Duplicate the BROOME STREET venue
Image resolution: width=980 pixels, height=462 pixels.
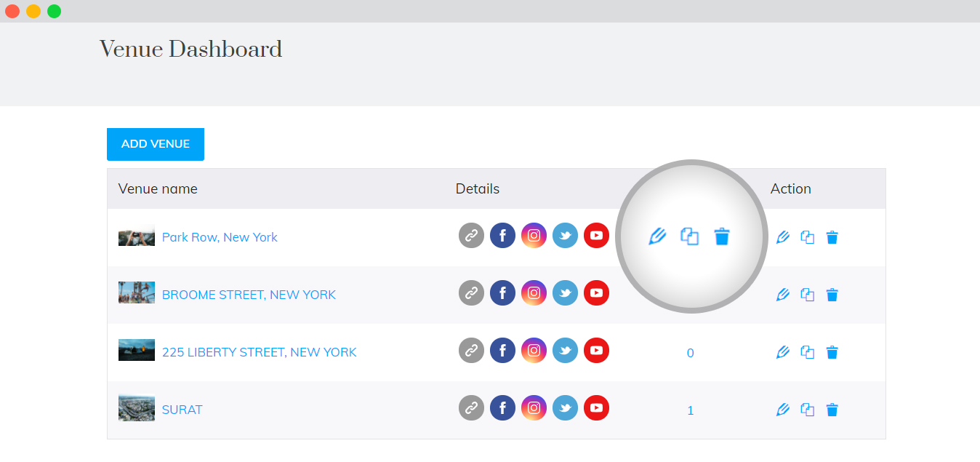click(807, 295)
